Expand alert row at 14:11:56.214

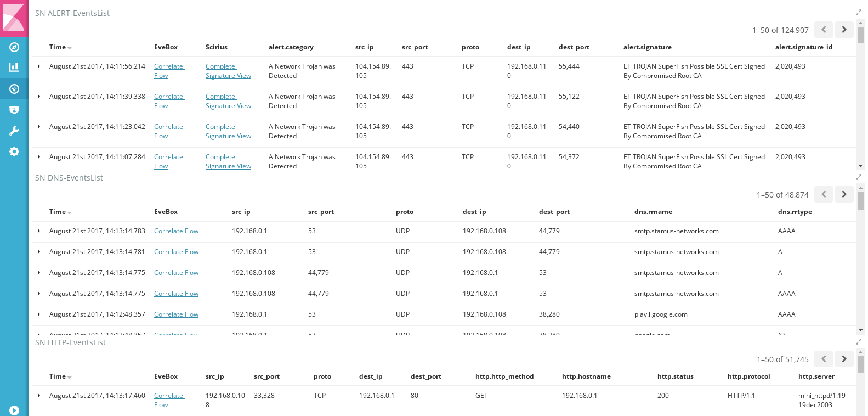tap(39, 66)
